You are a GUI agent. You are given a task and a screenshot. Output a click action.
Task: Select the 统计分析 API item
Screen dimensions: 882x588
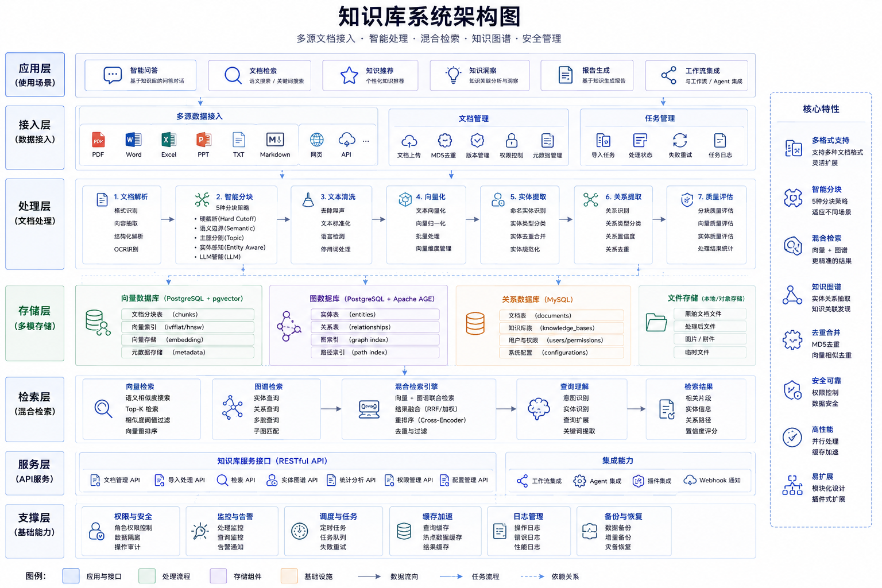(x=351, y=480)
